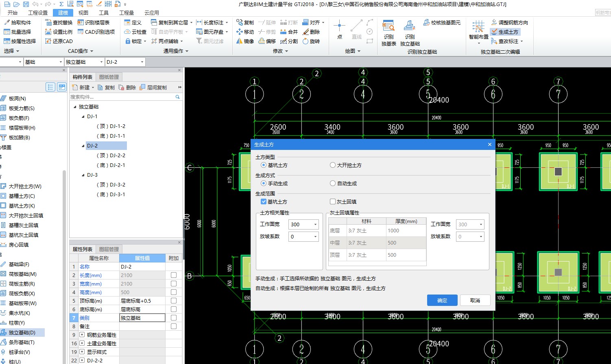Select the 旋转 rotate tool

click(311, 41)
